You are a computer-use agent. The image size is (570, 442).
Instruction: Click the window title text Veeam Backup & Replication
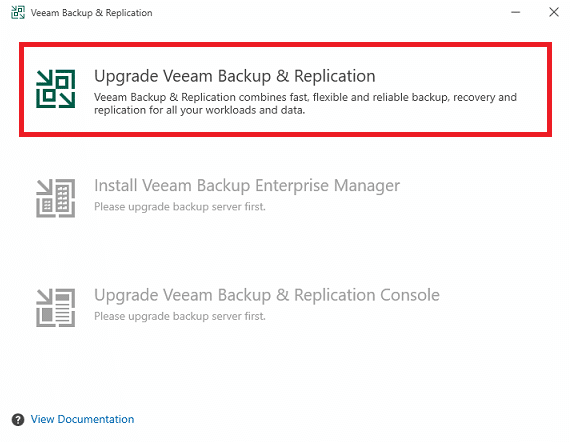coord(91,13)
